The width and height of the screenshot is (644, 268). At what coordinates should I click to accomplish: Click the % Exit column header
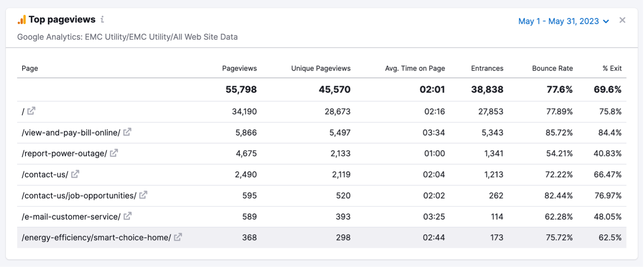[x=612, y=68]
